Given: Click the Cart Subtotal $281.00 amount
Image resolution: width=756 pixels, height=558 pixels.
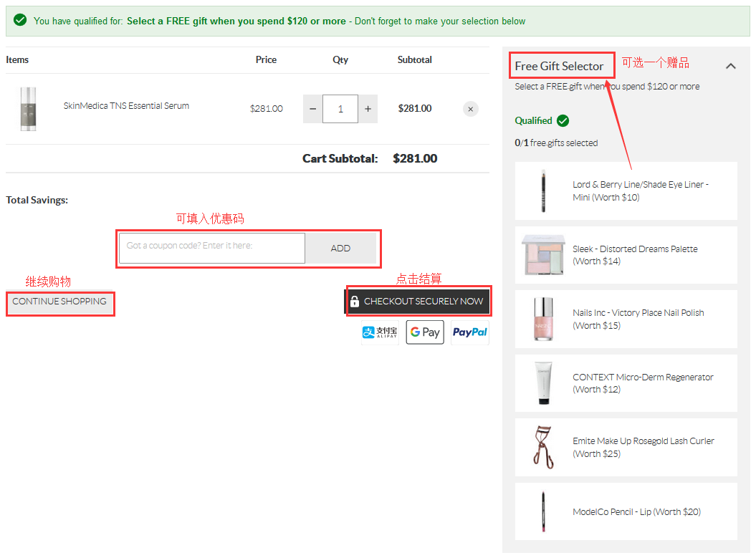Looking at the screenshot, I should point(415,158).
